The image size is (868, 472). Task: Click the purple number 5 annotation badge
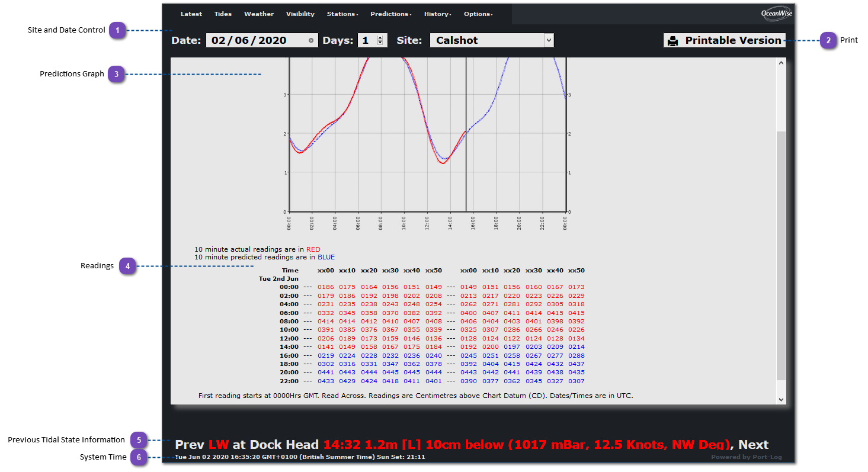click(x=139, y=440)
